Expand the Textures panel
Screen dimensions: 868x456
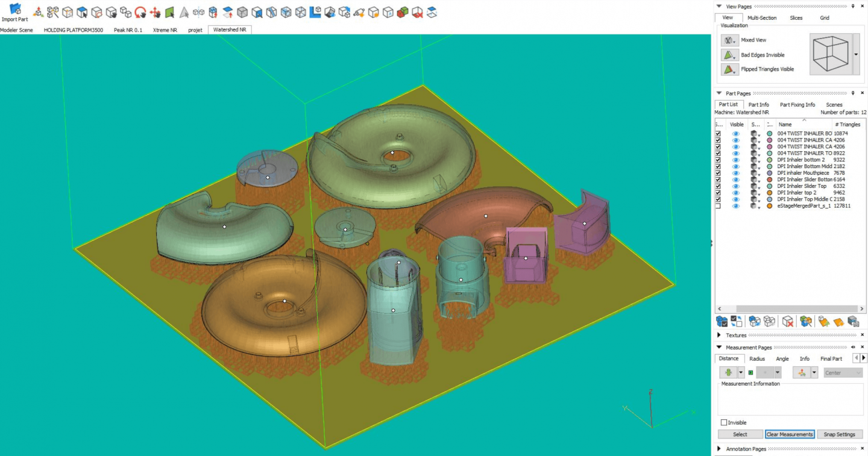pos(719,335)
